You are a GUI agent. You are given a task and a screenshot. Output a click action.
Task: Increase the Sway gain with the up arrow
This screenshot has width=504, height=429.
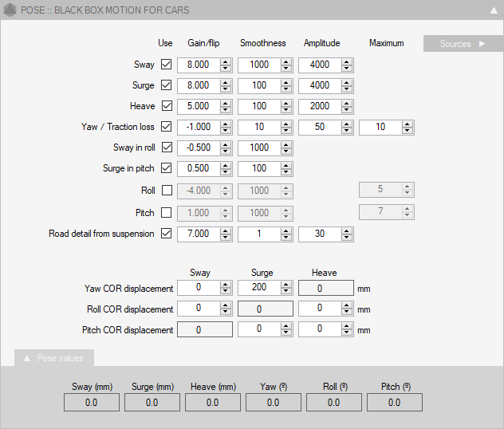226,61
